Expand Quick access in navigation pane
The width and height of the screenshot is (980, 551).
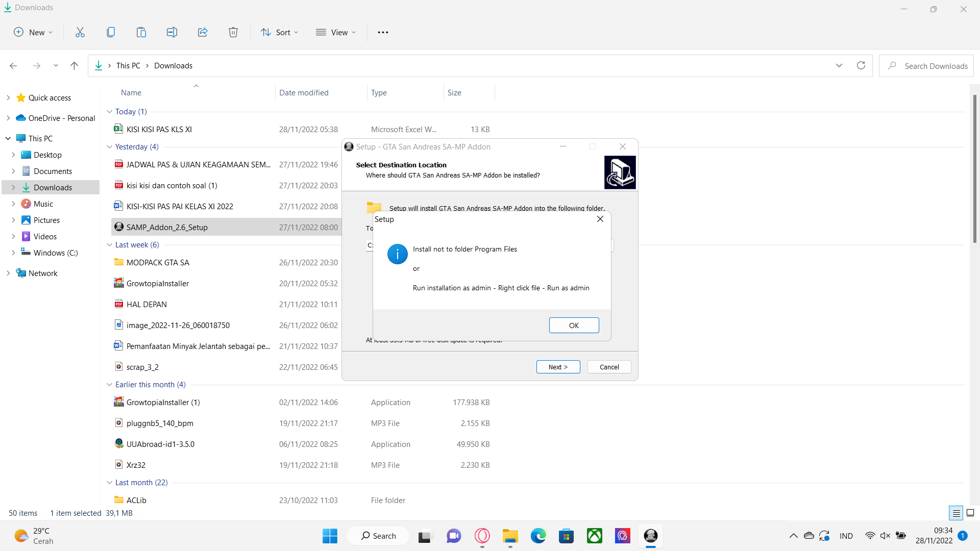8,97
